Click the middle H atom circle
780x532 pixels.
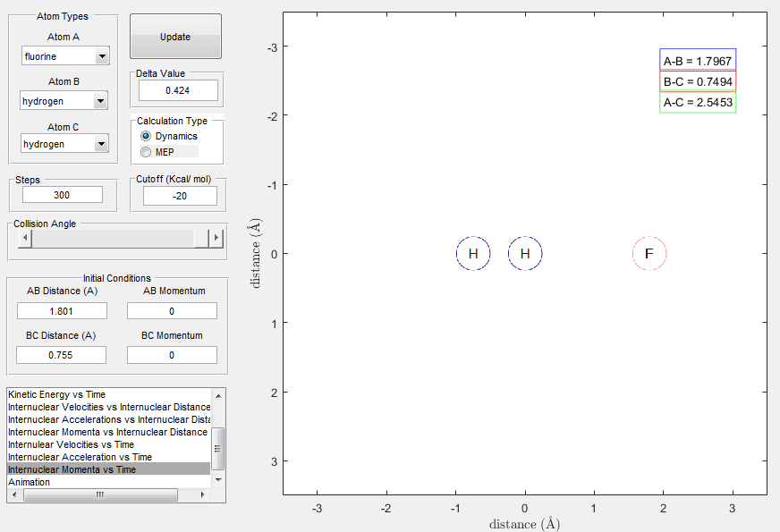(x=525, y=254)
